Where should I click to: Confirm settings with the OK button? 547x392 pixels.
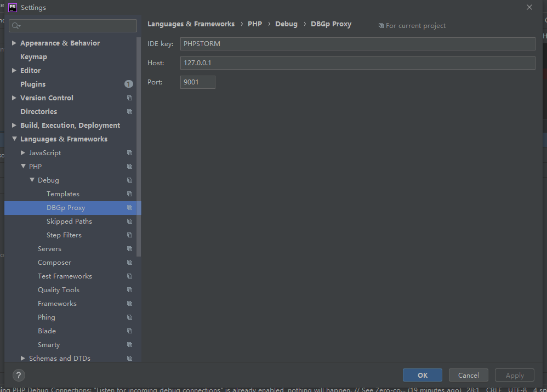coord(423,375)
